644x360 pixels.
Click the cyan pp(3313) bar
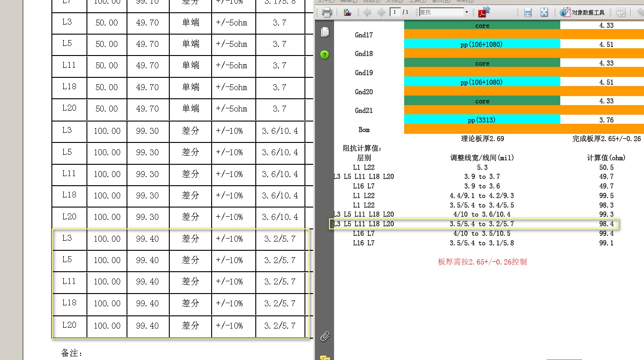[482, 120]
